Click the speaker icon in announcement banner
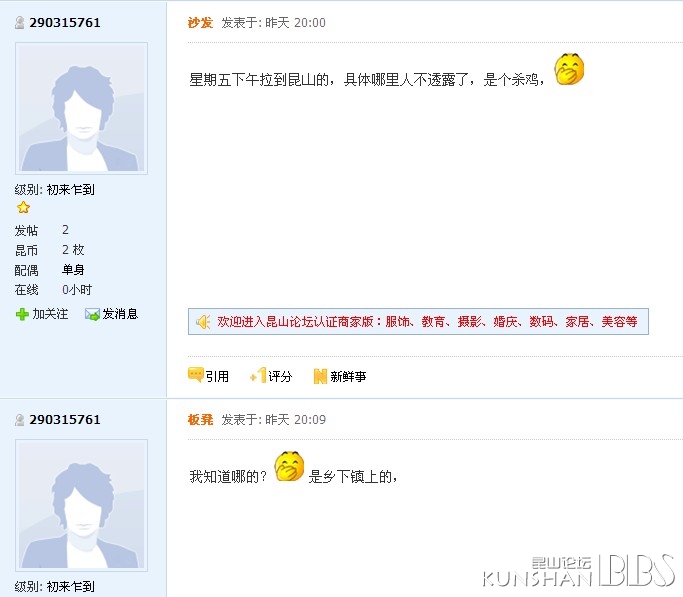683x597 pixels. (203, 322)
